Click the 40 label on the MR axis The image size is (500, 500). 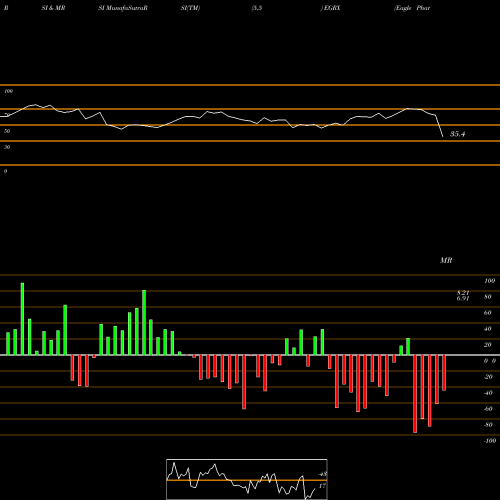click(x=488, y=329)
